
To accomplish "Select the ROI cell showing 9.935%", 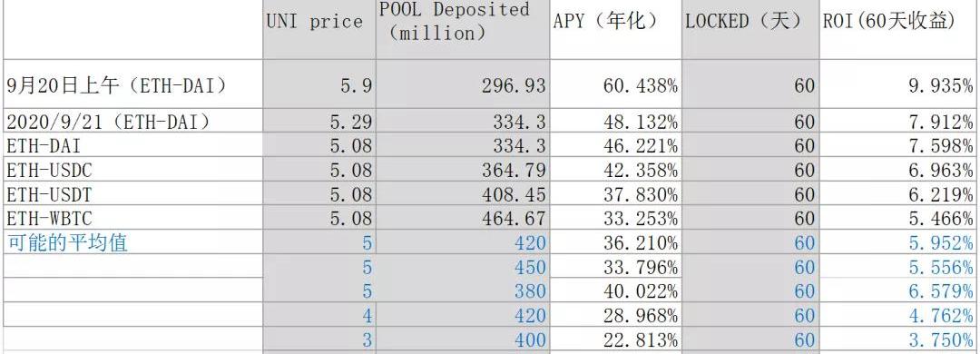I will tap(897, 84).
